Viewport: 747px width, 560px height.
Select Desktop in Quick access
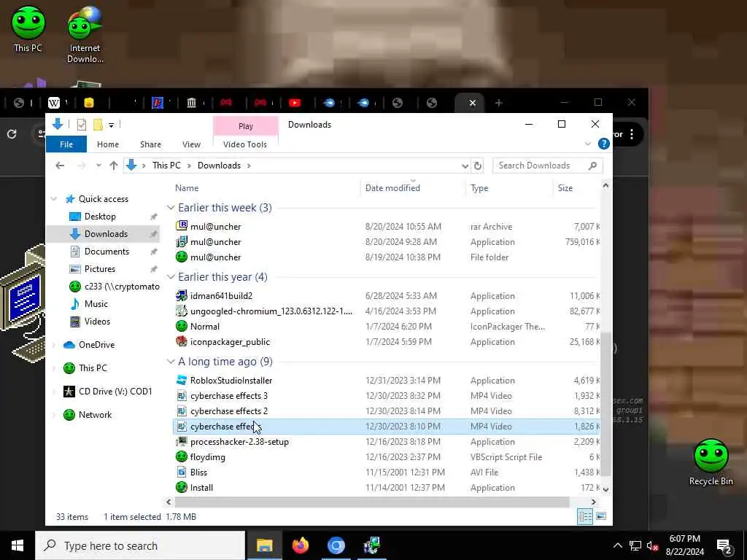pos(100,216)
